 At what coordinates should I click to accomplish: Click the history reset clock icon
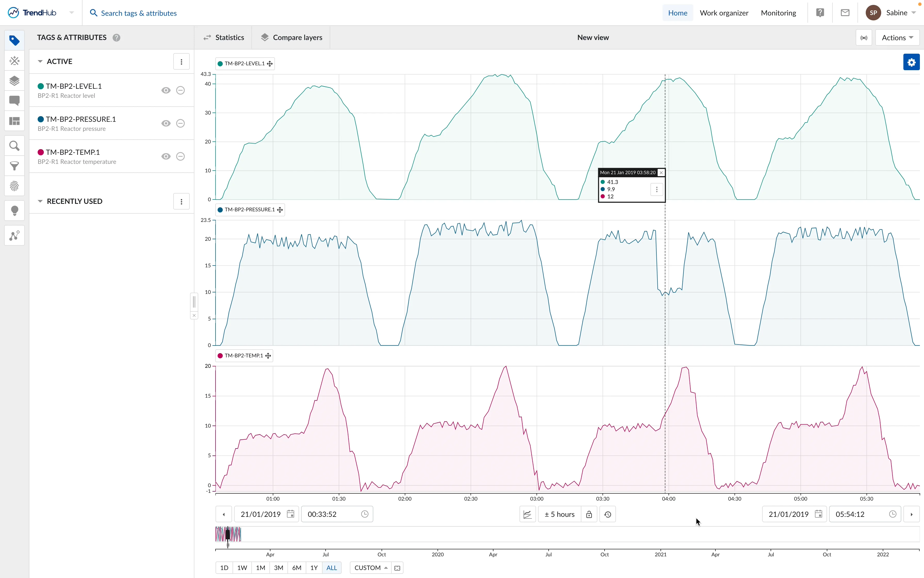tap(607, 514)
